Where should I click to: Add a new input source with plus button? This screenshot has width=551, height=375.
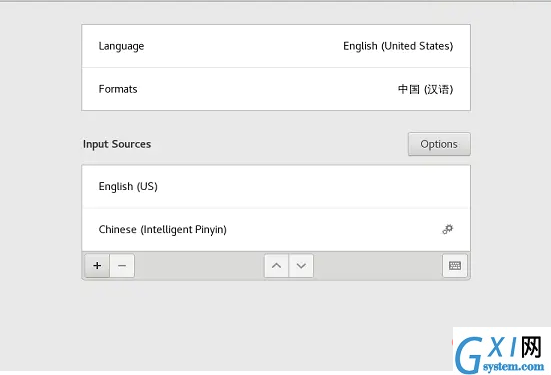click(x=97, y=265)
